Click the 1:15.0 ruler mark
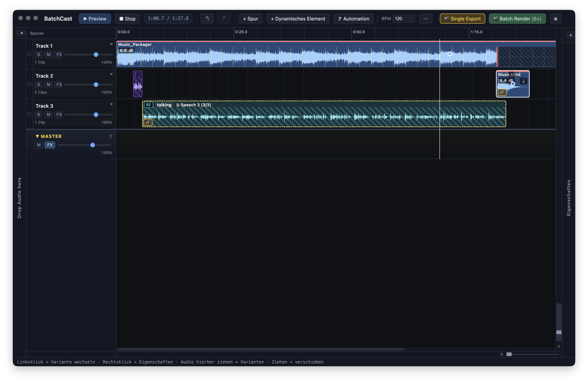588x382 pixels. tap(476, 32)
